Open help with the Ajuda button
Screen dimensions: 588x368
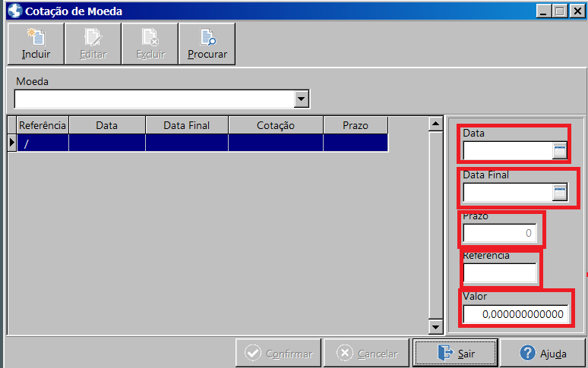point(543,353)
